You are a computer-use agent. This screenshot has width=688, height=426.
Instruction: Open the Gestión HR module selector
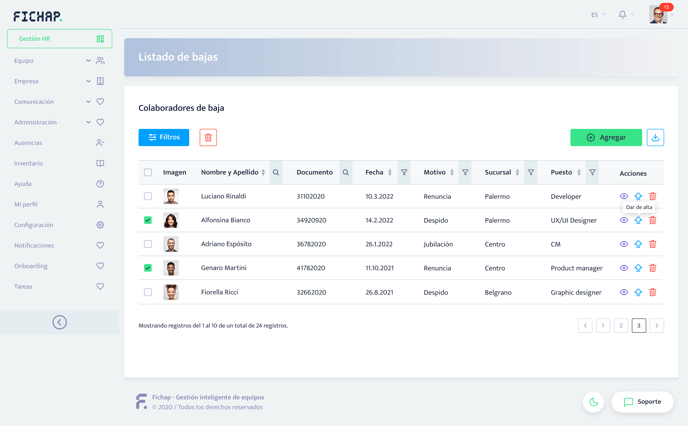60,39
